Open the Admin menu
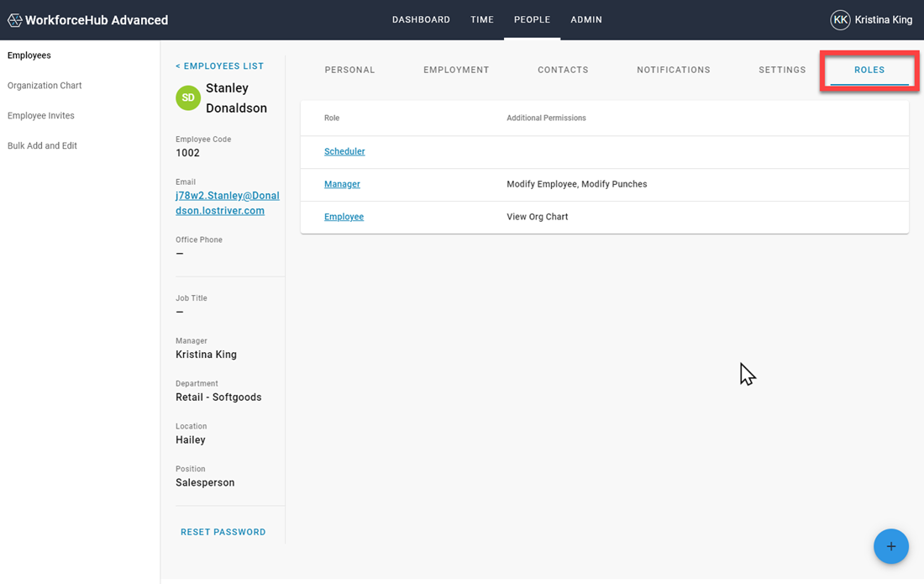924x584 pixels. [x=586, y=20]
